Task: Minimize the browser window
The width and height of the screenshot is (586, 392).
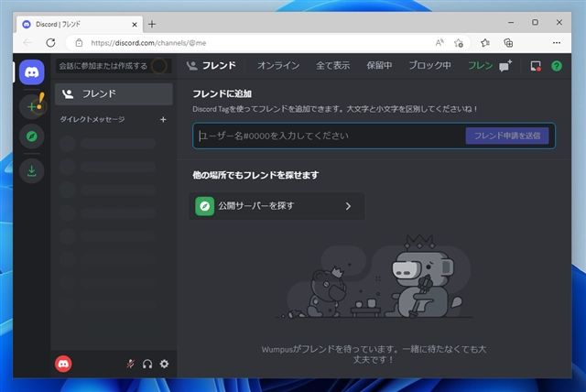Action: tap(511, 22)
